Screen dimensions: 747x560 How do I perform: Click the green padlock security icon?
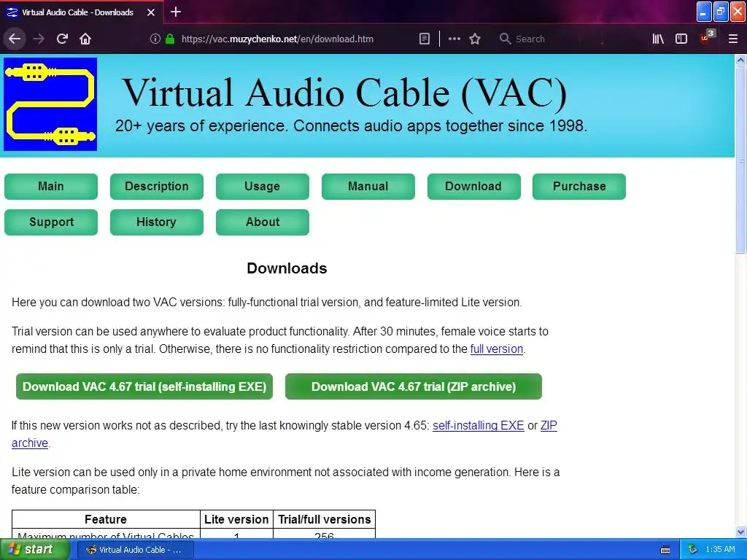[170, 39]
